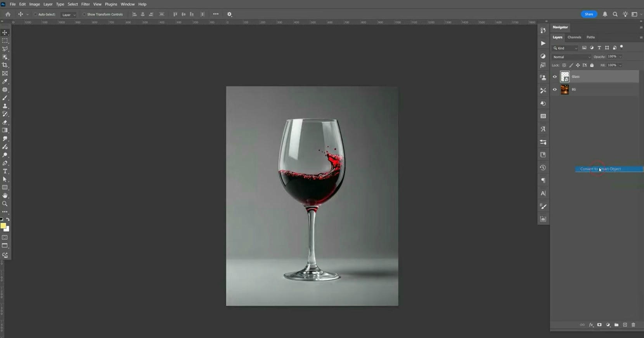644x338 pixels.
Task: Select the Hand tool
Action: pos(5,196)
